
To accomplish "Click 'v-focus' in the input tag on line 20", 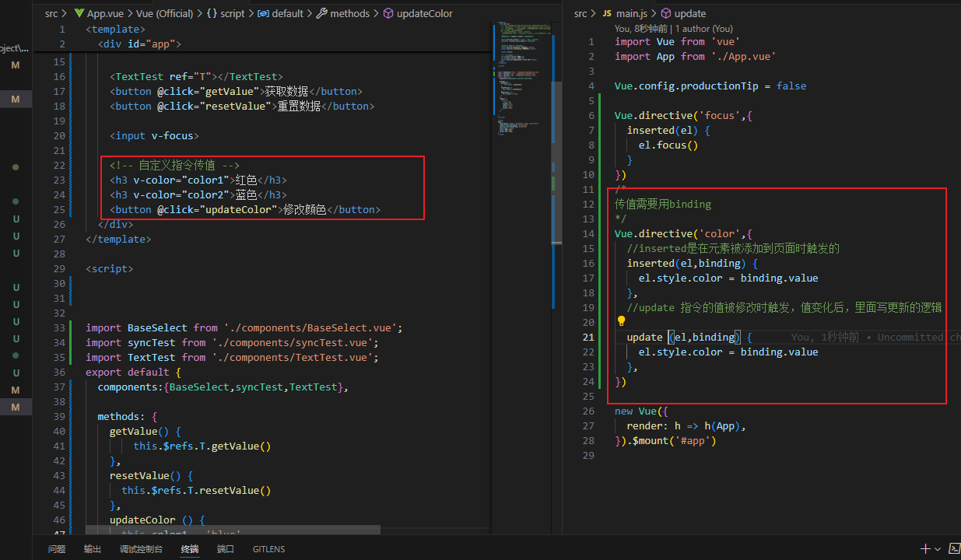I will pyautogui.click(x=174, y=135).
